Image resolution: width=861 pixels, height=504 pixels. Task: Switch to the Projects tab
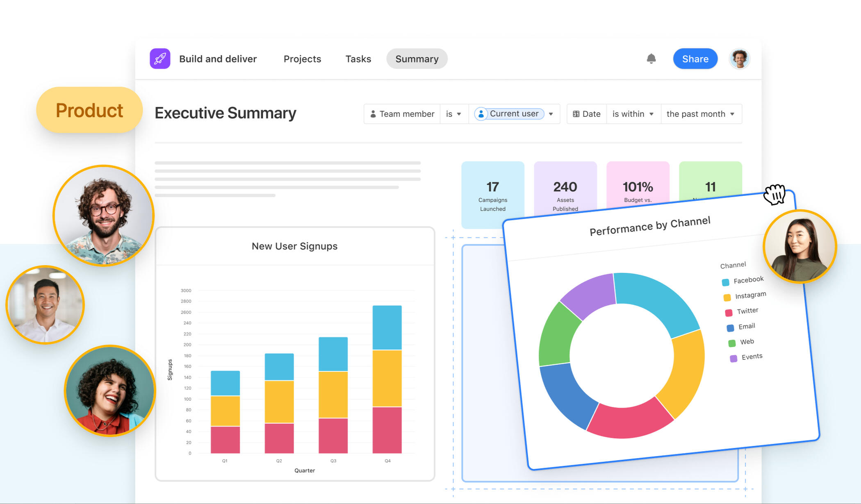[x=302, y=59]
